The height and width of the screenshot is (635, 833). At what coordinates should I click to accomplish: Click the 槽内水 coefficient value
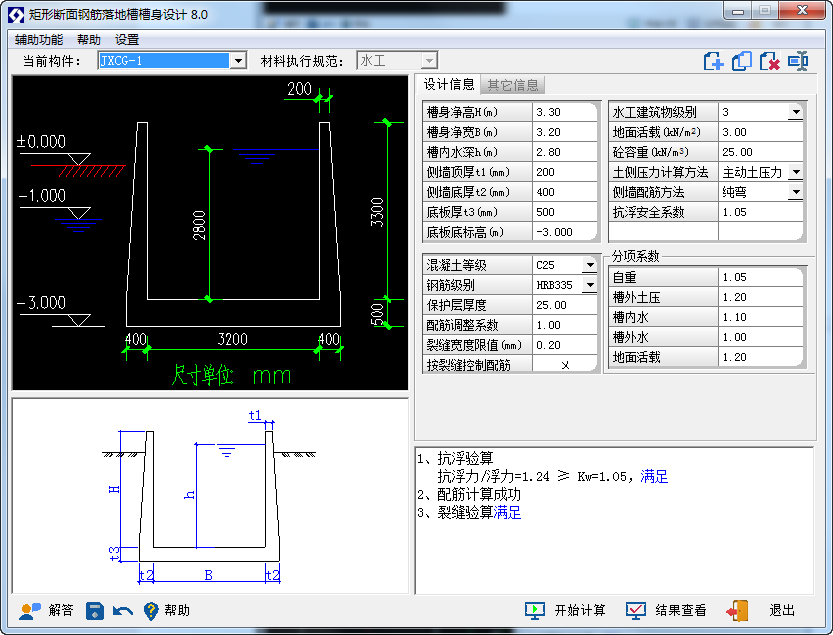click(x=761, y=317)
